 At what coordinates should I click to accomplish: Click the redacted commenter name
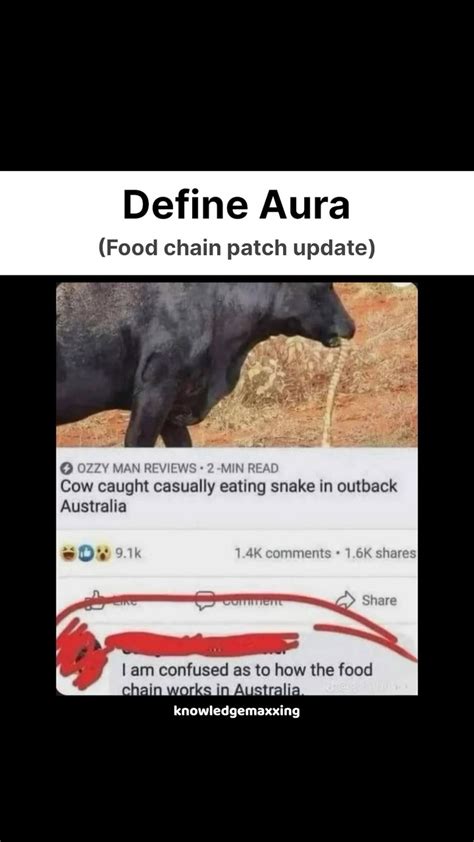(x=202, y=642)
